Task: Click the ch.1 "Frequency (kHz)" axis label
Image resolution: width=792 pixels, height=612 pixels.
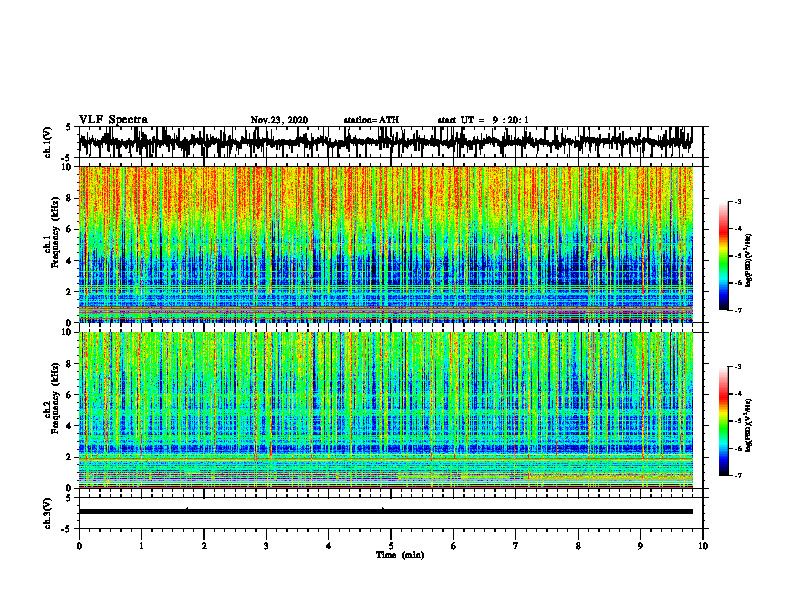Action: tap(55, 232)
